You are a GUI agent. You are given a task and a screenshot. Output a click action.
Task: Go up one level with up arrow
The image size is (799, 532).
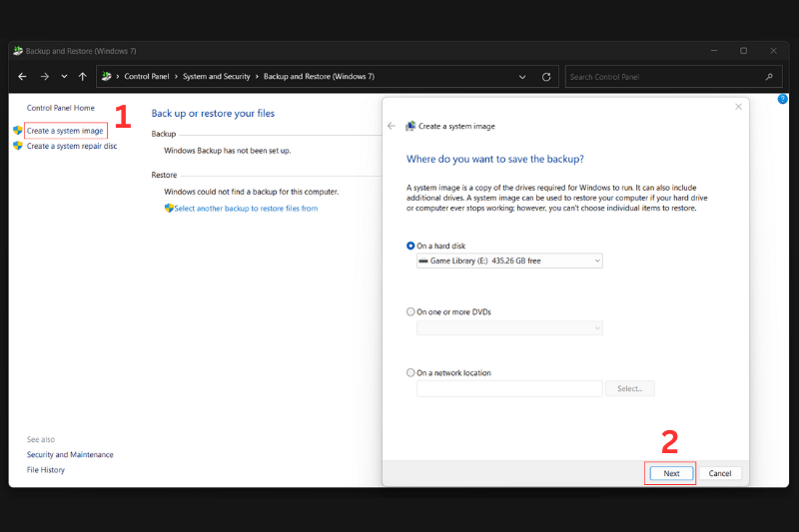coord(83,77)
